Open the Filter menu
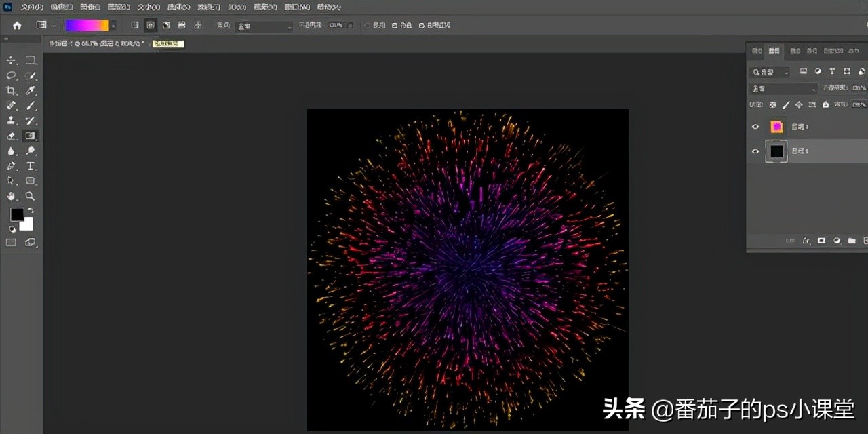Viewport: 868px width, 434px height. (x=208, y=7)
